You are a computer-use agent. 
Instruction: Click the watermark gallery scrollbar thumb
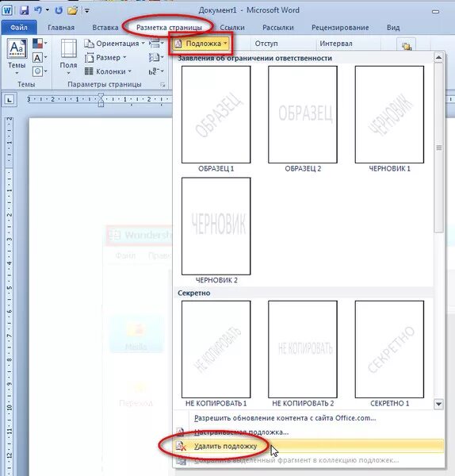coord(438,148)
